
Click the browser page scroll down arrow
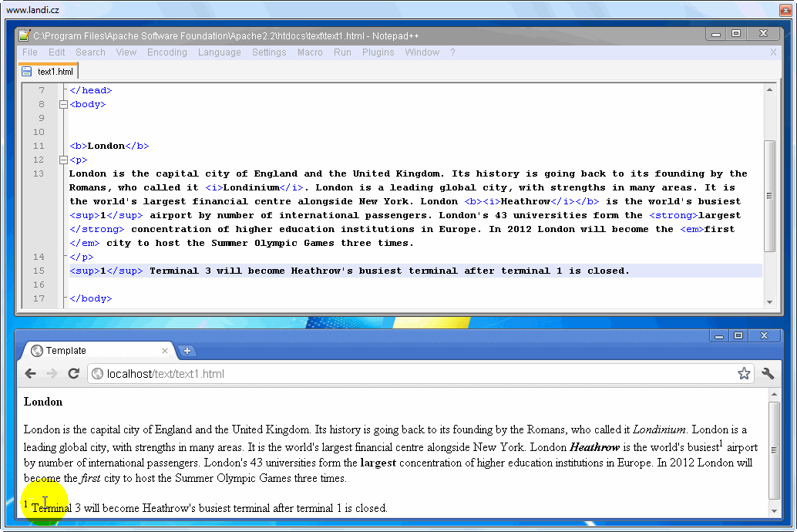(x=774, y=510)
